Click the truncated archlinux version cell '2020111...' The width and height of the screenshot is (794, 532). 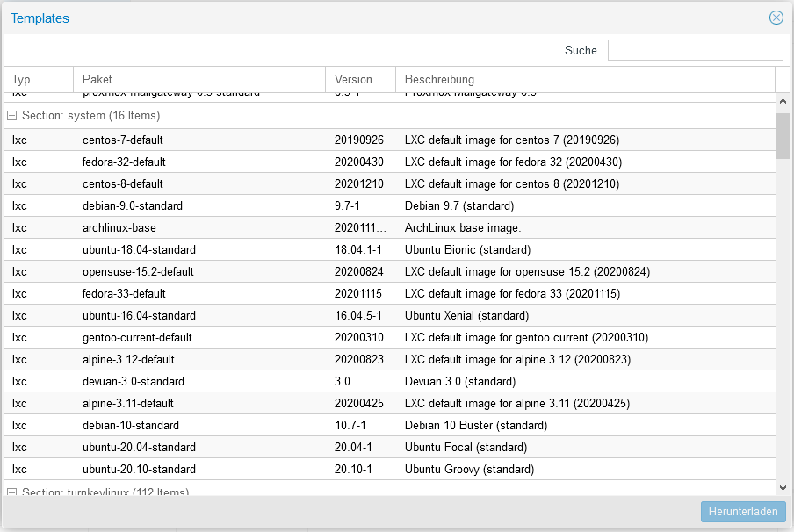coord(360,227)
